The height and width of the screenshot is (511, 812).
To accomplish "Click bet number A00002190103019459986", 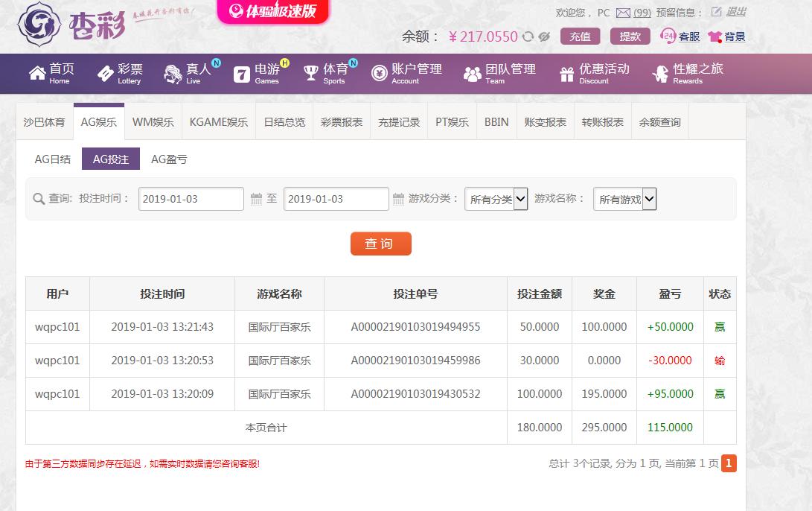I will coord(415,361).
